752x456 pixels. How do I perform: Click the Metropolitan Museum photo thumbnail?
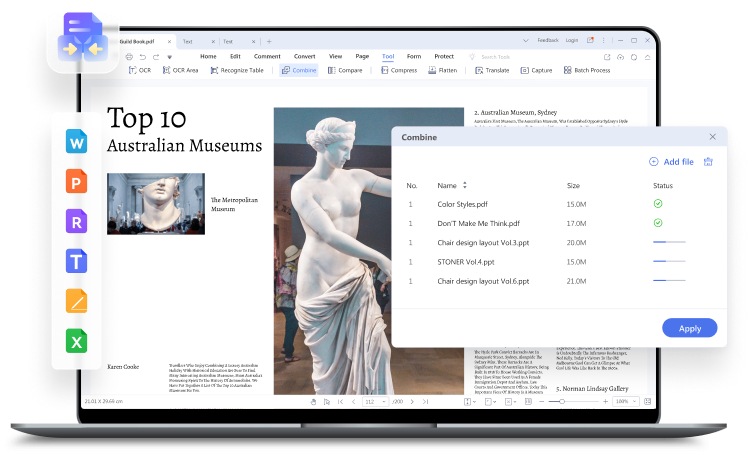156,204
